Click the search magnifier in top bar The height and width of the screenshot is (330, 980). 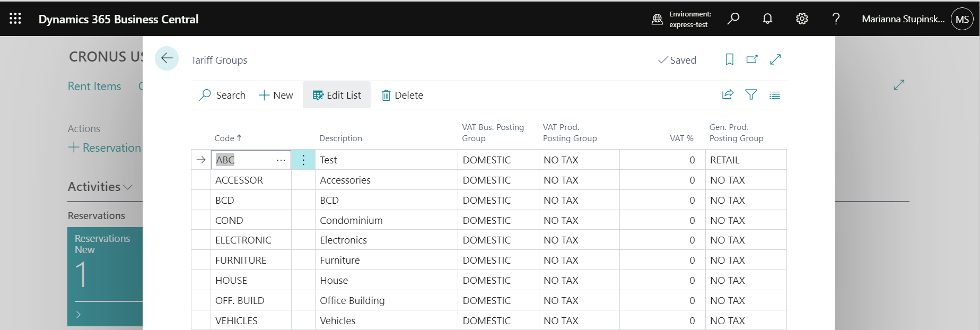point(733,19)
